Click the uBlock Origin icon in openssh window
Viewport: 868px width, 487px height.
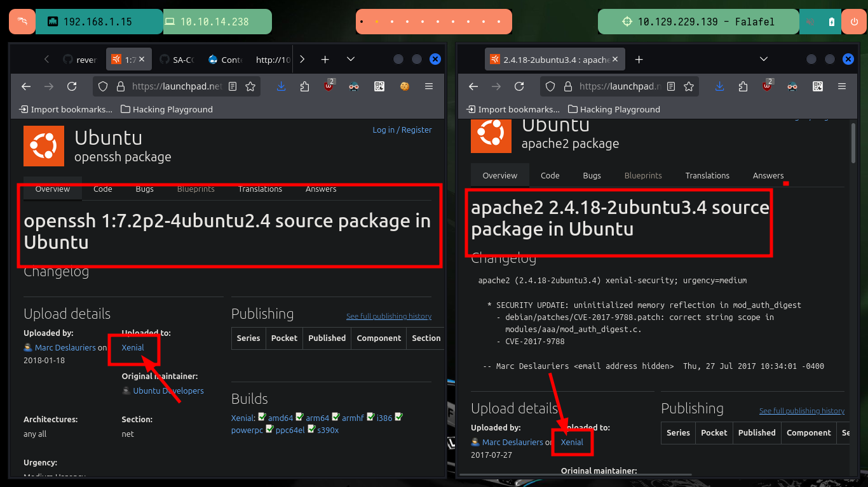click(x=329, y=86)
